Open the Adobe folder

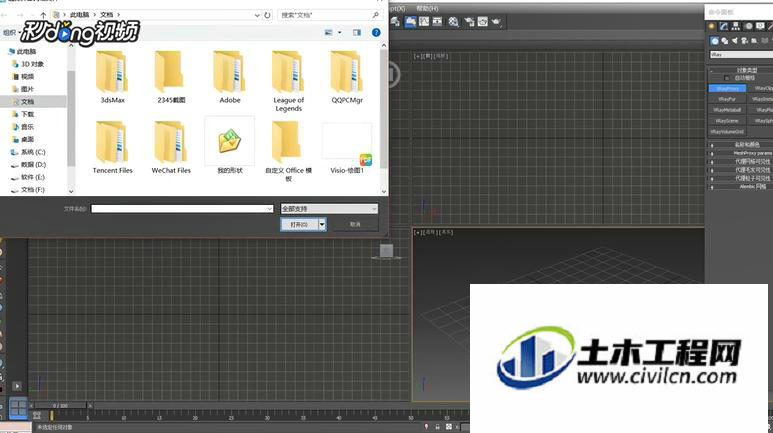coord(229,76)
